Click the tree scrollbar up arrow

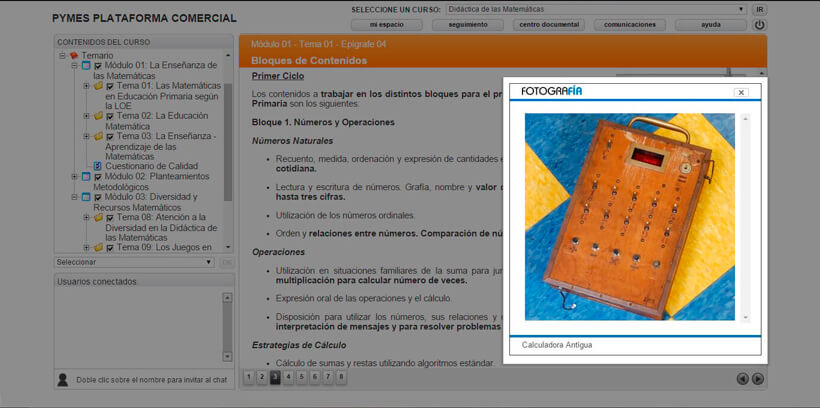[x=228, y=55]
